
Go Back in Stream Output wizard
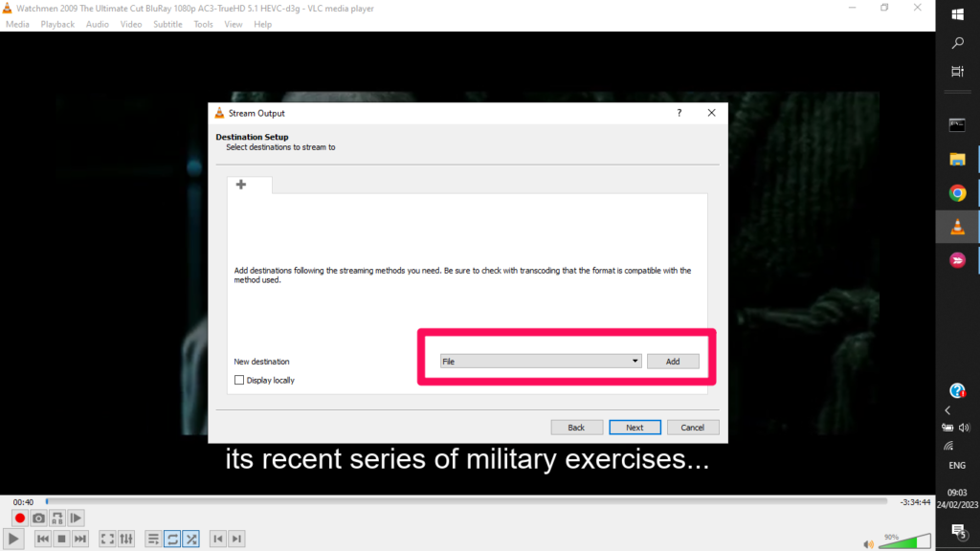pos(576,428)
